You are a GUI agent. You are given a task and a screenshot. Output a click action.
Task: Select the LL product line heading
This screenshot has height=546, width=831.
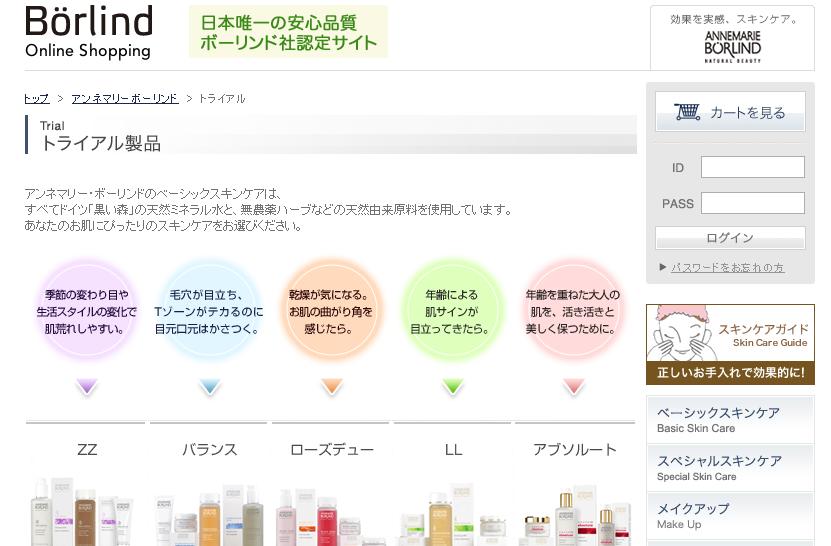[x=453, y=450]
